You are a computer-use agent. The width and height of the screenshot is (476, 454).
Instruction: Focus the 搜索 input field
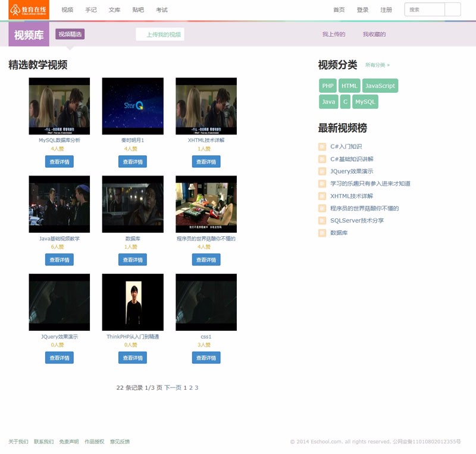(425, 10)
